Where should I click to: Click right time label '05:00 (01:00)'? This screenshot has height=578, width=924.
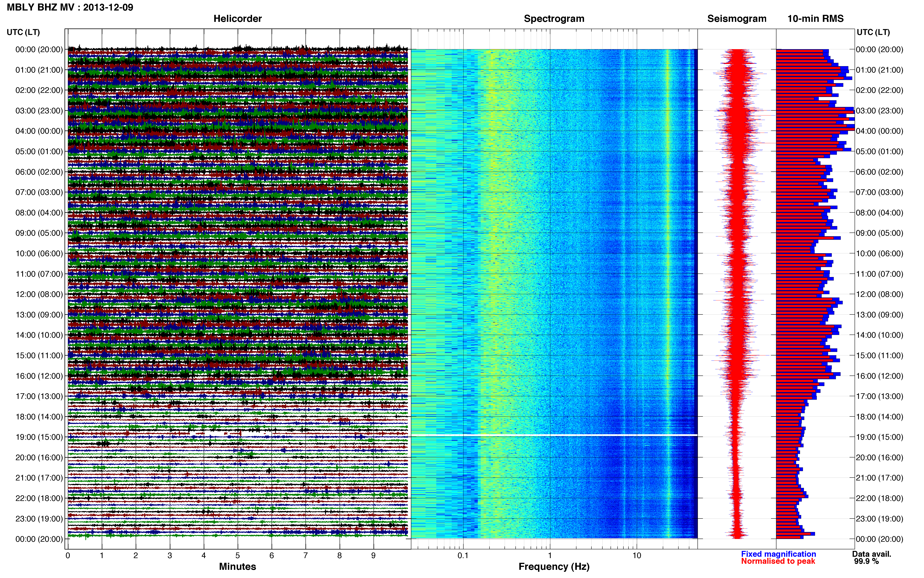[879, 151]
